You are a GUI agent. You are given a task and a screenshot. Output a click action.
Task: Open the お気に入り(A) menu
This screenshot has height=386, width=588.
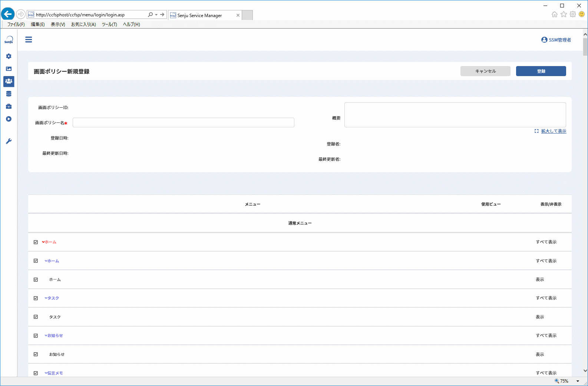click(83, 24)
